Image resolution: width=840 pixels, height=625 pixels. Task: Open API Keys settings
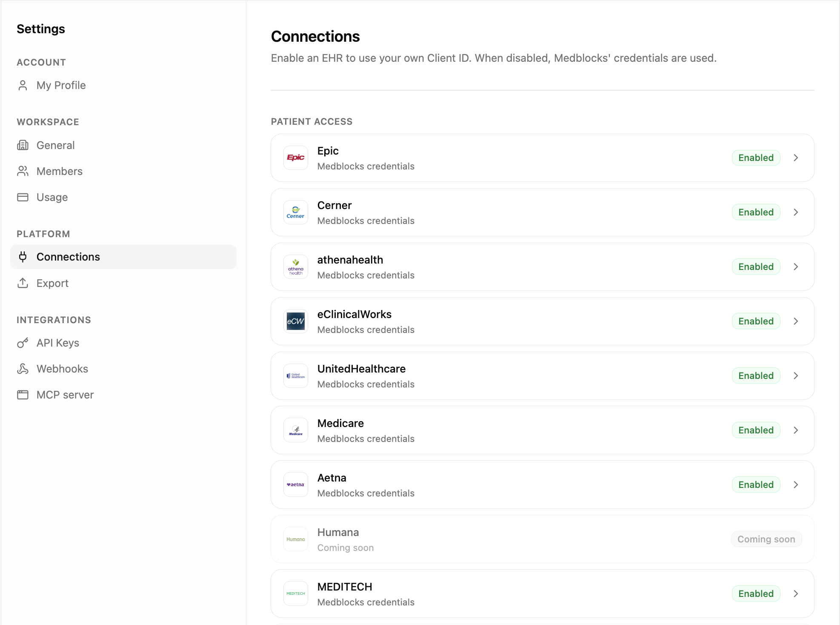(123, 343)
